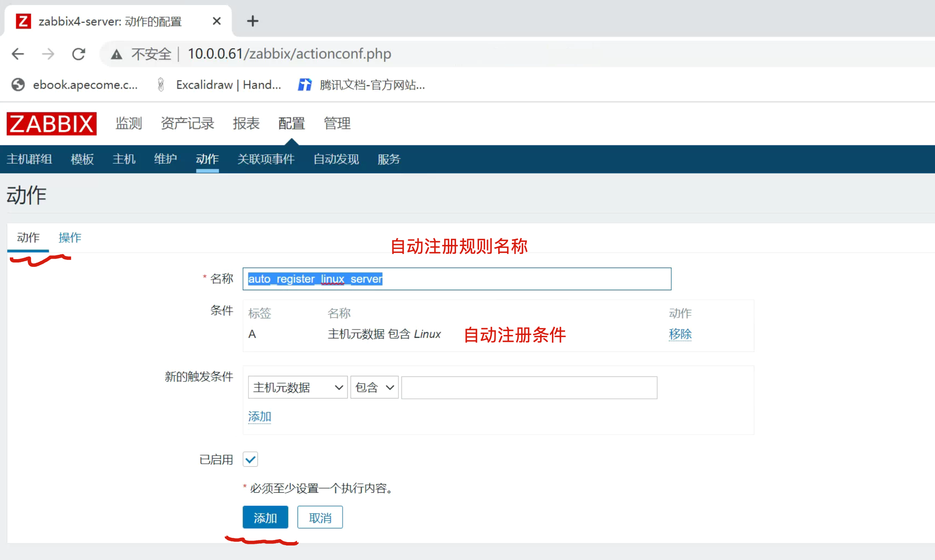Click the browser forward arrow
The height and width of the screenshot is (560, 935).
48,54
